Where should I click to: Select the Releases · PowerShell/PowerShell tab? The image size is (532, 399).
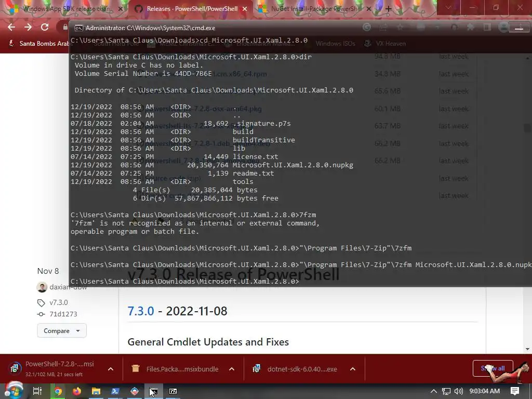(192, 9)
